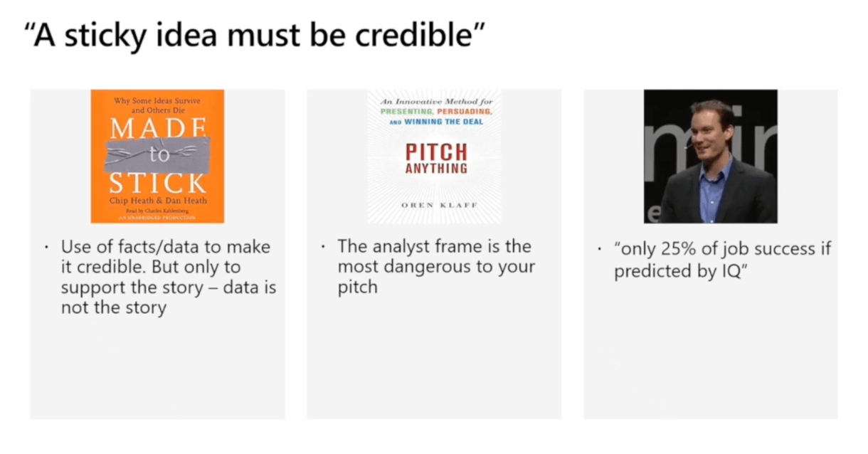
Task: Select the "analyst frame" bullet text
Action: pyautogui.click(x=435, y=267)
